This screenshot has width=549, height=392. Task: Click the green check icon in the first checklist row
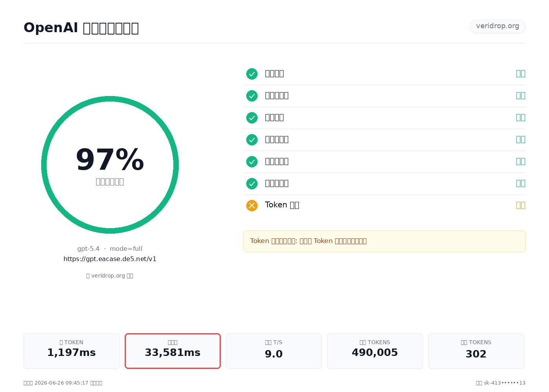coord(252,74)
